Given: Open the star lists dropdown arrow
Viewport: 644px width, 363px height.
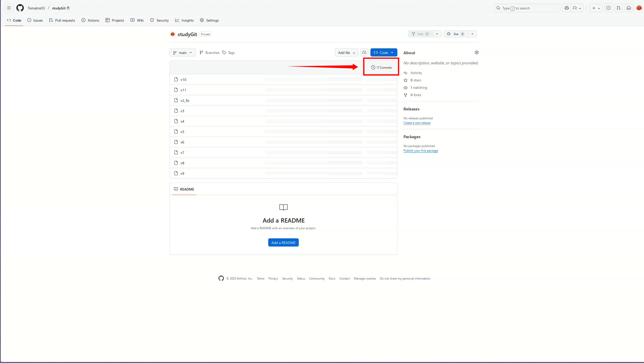Looking at the screenshot, I should pos(472,34).
